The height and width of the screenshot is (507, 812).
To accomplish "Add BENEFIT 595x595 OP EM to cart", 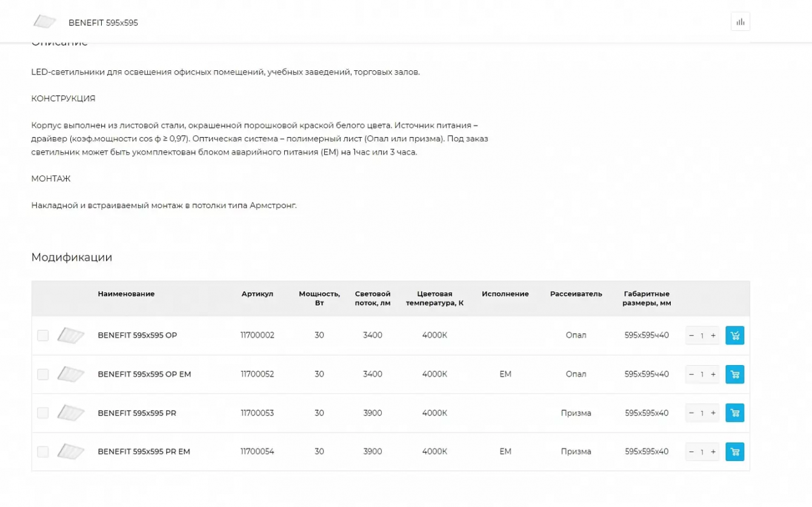I will coord(734,374).
